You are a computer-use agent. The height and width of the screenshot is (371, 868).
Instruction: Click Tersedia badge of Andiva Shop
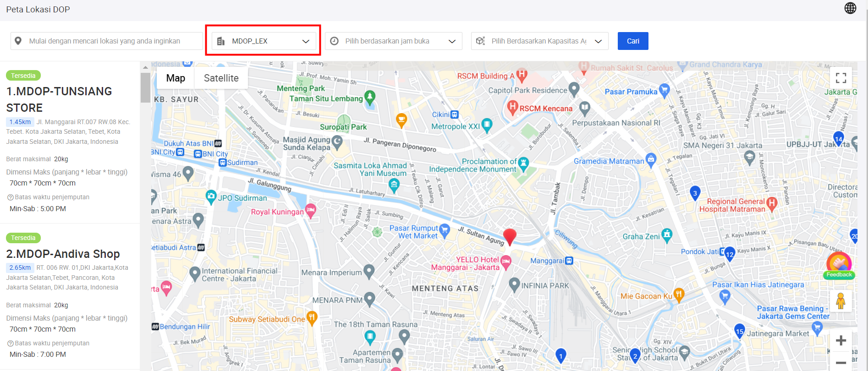pyautogui.click(x=23, y=238)
